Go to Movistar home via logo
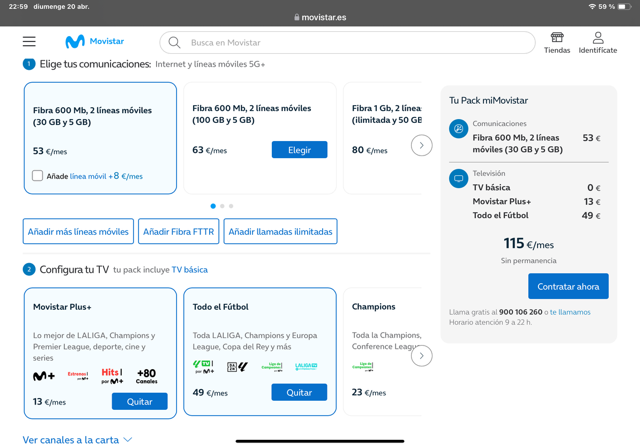The width and height of the screenshot is (640, 447). (x=95, y=41)
